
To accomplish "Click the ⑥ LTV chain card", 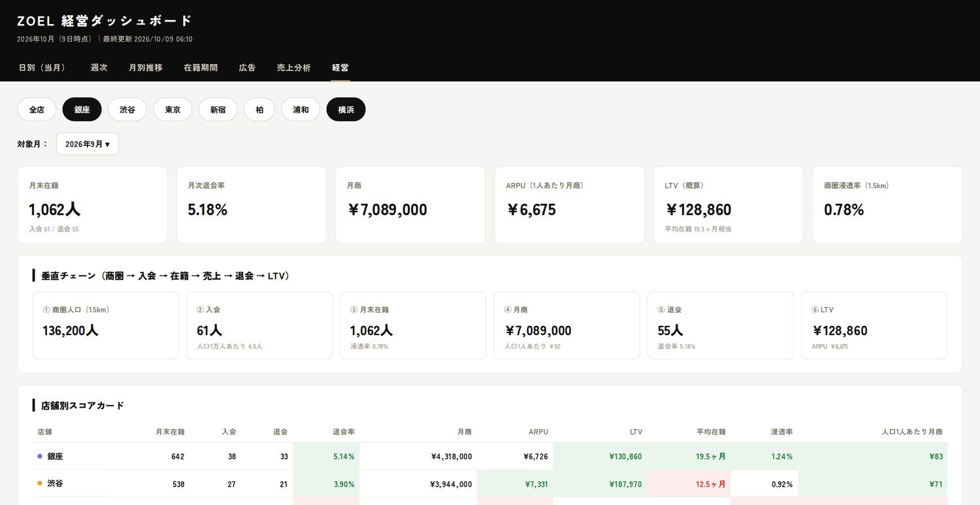I will [874, 325].
